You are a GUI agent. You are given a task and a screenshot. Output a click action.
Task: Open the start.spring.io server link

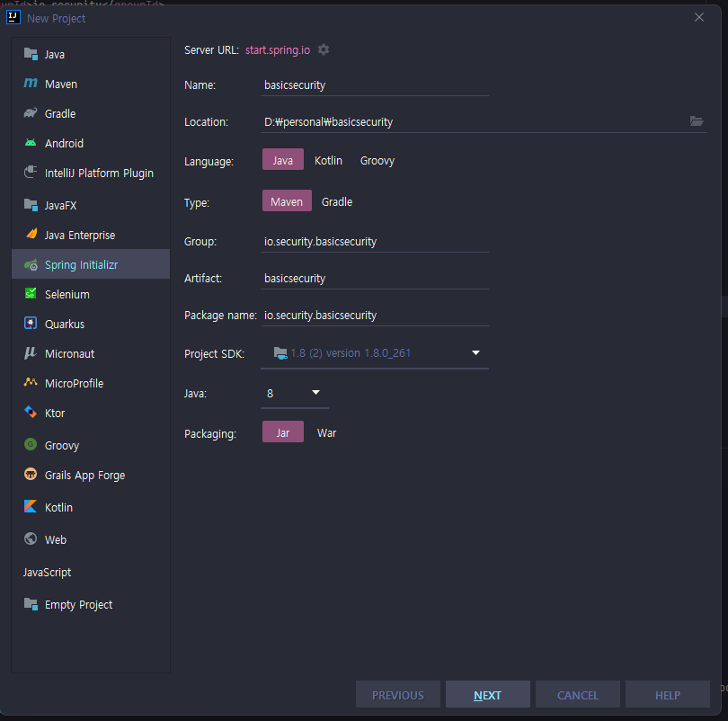[x=278, y=50]
